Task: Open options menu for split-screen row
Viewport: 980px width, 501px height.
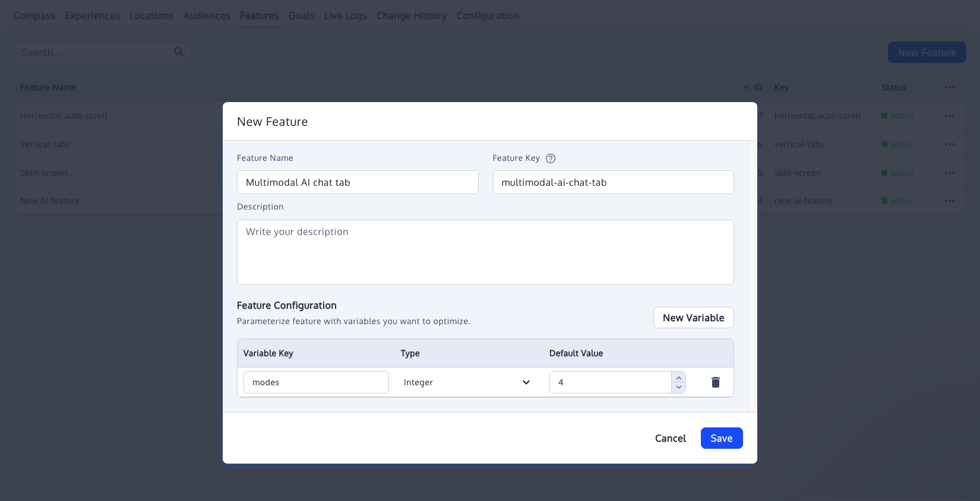Action: [950, 173]
